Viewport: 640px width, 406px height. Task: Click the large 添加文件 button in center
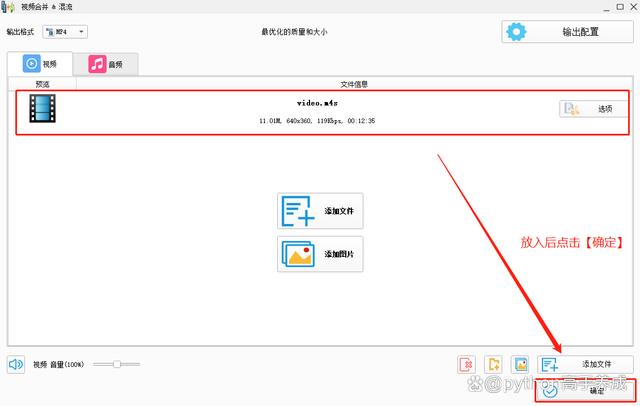[x=320, y=211]
